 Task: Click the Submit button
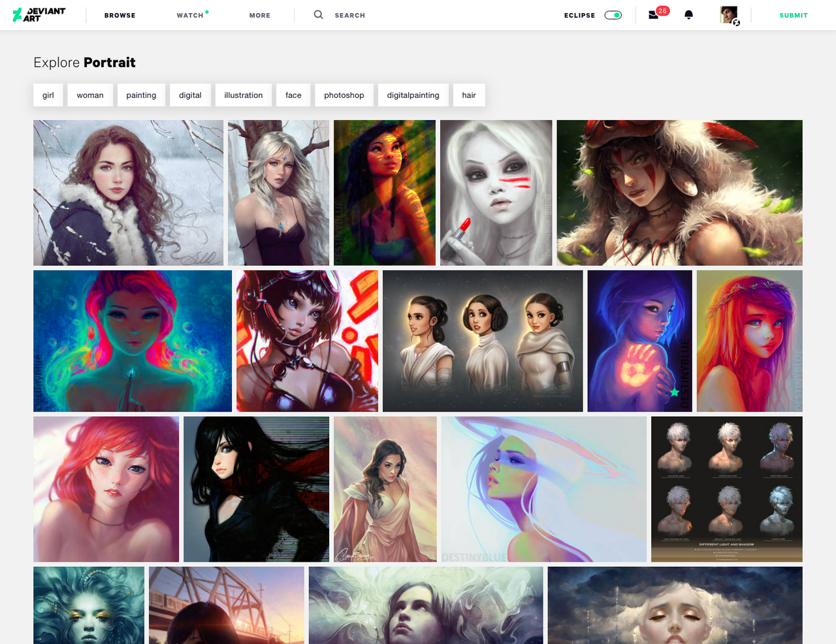[794, 15]
